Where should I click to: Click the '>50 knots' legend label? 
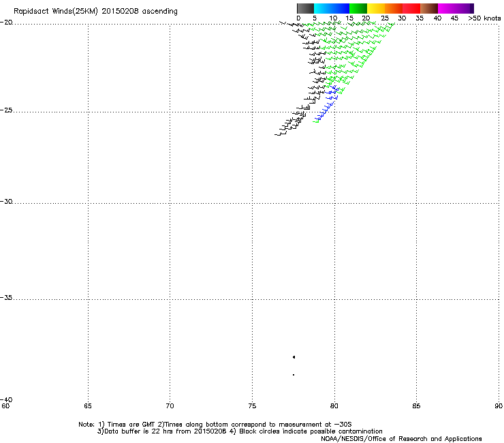tap(484, 18)
